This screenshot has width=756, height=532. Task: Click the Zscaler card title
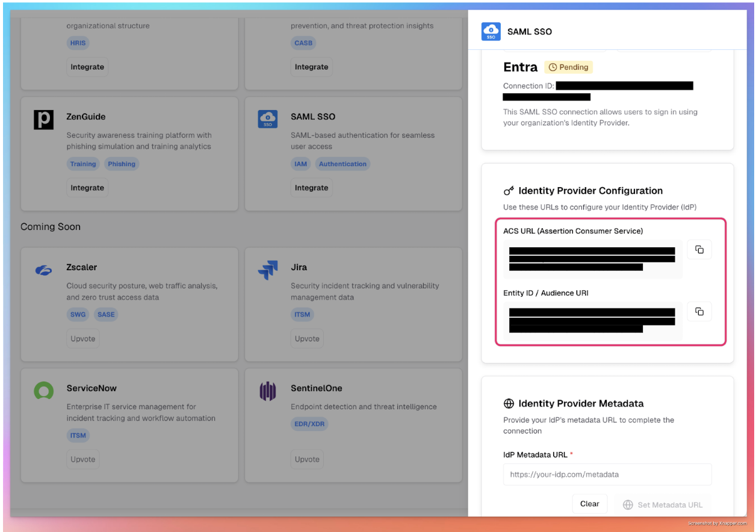point(82,267)
